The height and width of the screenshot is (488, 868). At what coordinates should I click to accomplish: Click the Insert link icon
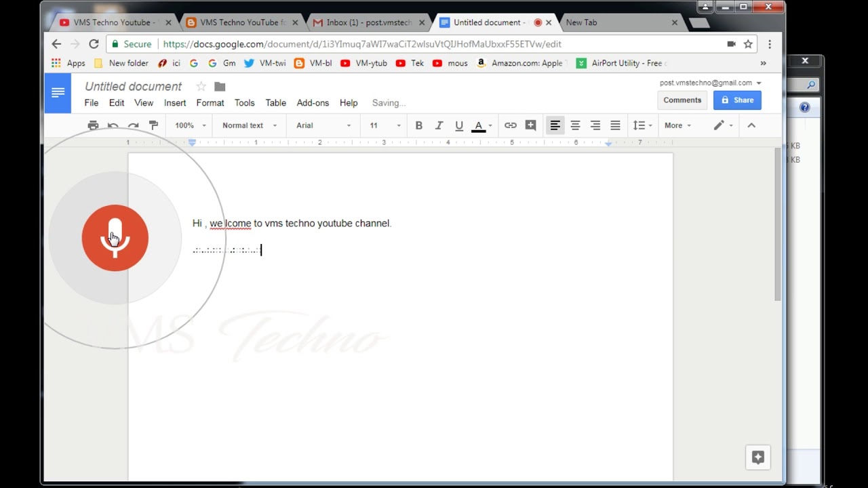point(511,125)
